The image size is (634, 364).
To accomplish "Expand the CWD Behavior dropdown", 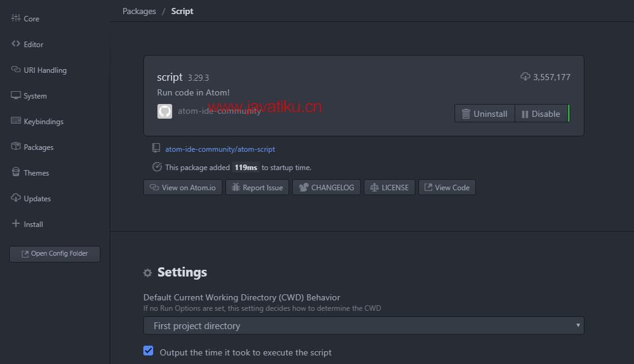I will pos(363,325).
